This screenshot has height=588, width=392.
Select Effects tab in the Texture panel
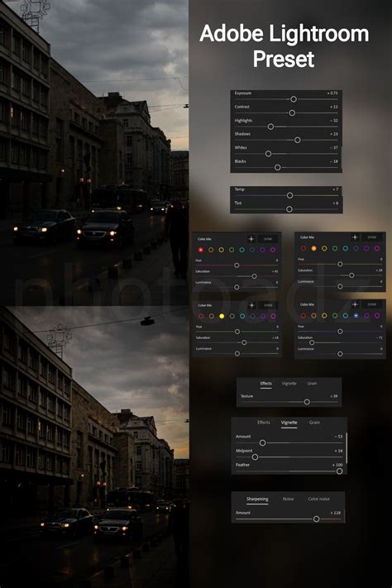266,383
